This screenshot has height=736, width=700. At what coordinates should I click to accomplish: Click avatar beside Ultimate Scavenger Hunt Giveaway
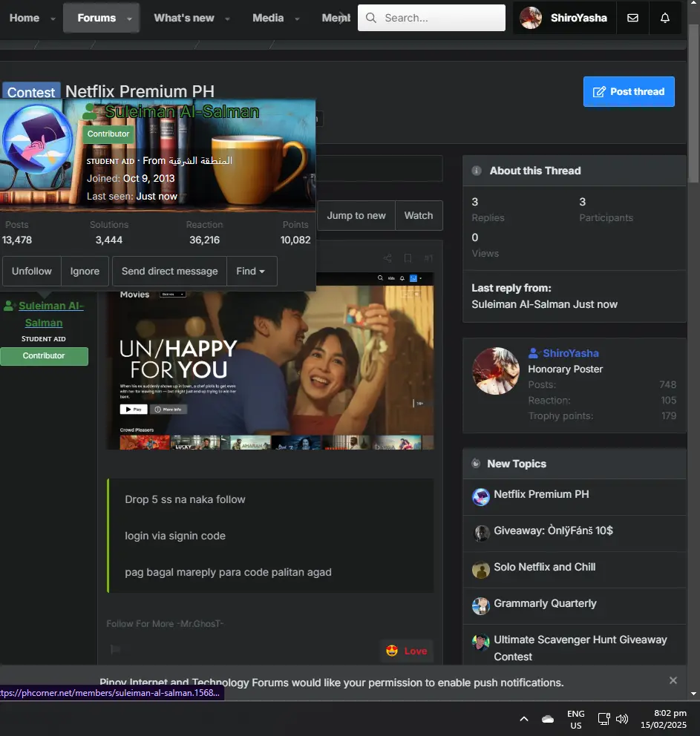481,642
